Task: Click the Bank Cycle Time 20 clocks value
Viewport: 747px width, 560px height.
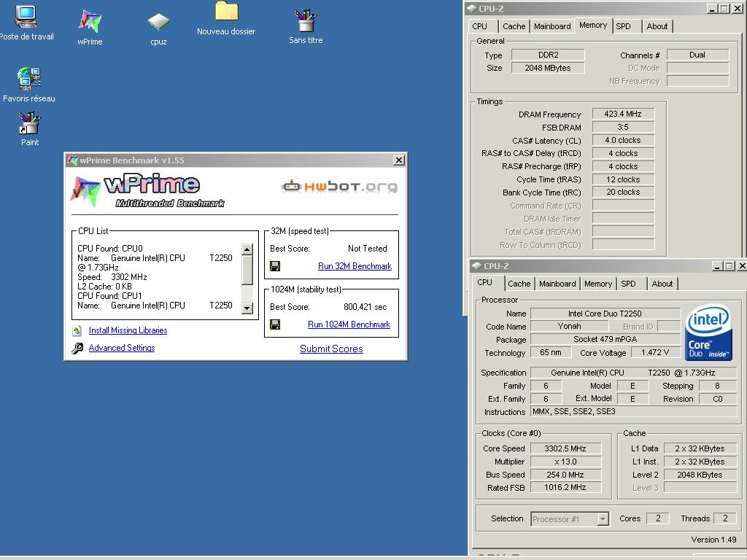Action: click(x=623, y=192)
